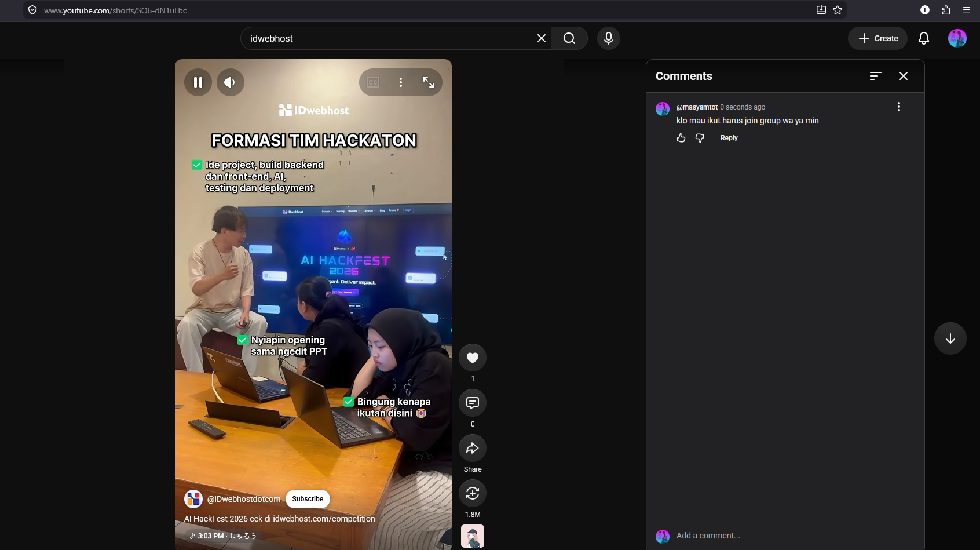Reply to the @masyamtot comment
Viewport: 980px width, 550px height.
pos(729,138)
